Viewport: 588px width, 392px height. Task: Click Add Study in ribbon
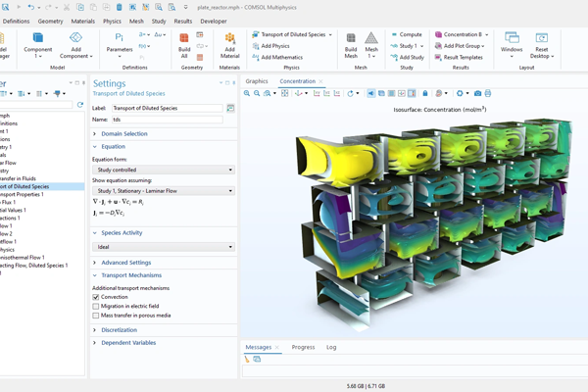point(408,57)
